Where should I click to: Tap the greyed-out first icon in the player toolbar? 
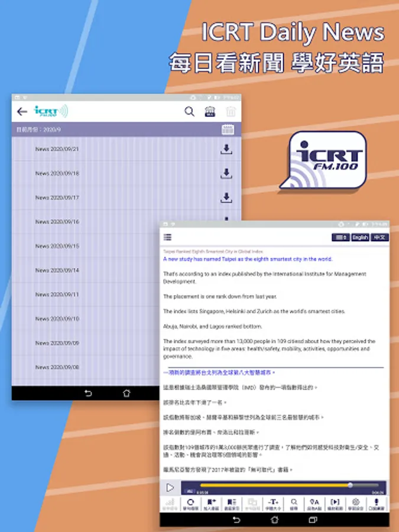pos(170,504)
